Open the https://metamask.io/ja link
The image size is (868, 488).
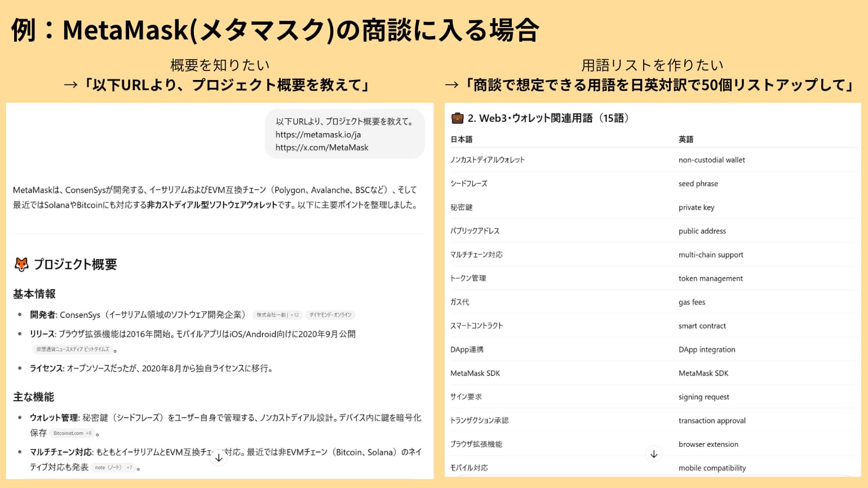click(x=318, y=135)
